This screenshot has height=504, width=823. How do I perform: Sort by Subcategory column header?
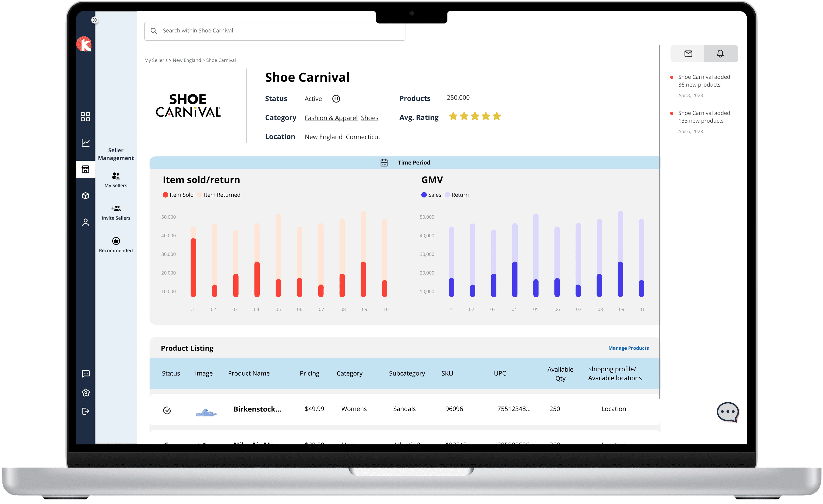(407, 373)
